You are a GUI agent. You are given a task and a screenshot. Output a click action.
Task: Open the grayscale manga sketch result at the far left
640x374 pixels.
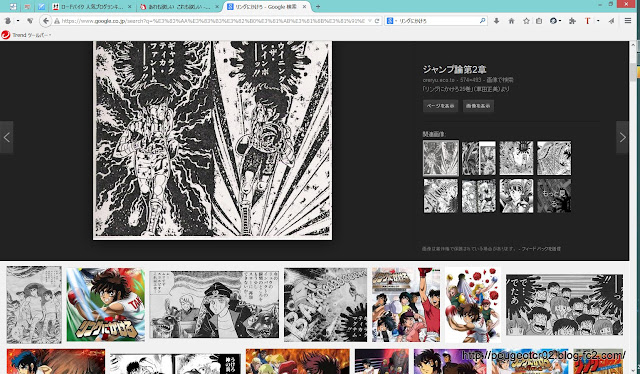pyautogui.click(x=34, y=305)
